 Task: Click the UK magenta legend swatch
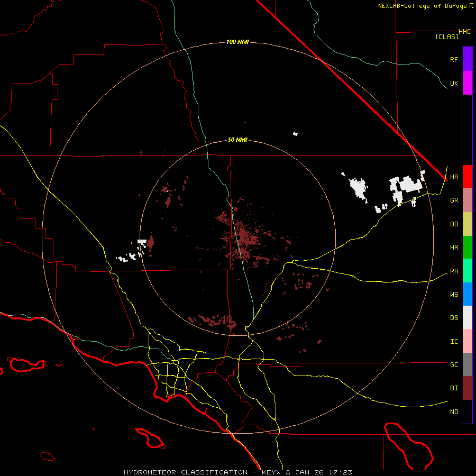point(467,83)
